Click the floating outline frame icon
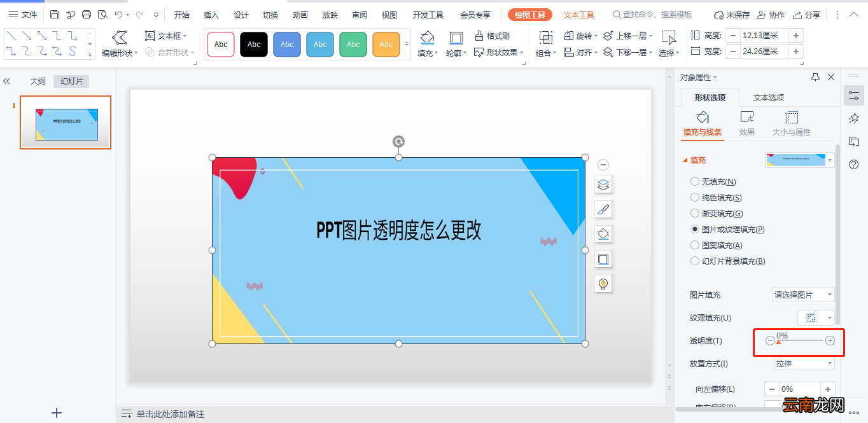868x423 pixels. point(603,259)
